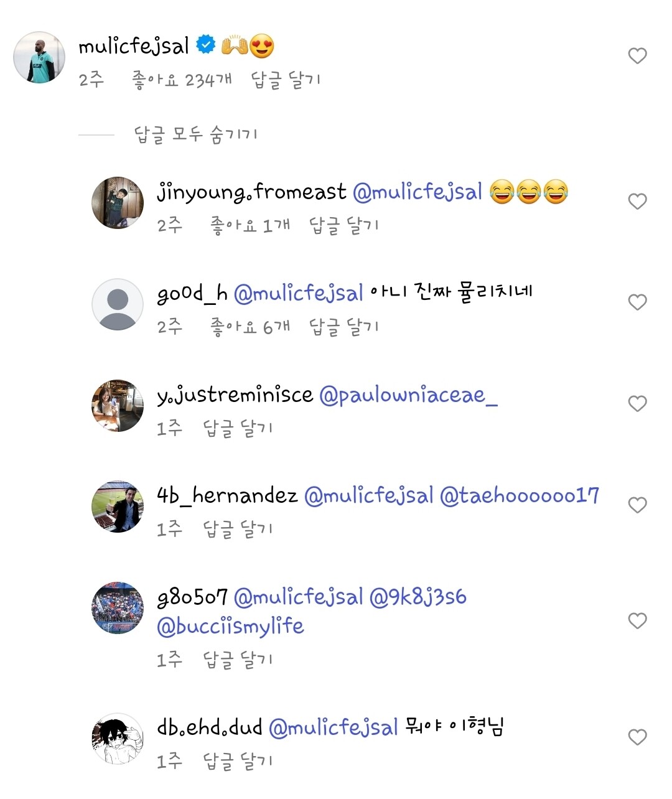Viewport: 672px width, 799px height.
Task: Tap the heart beside g8o5o7's reply
Action: tap(637, 620)
